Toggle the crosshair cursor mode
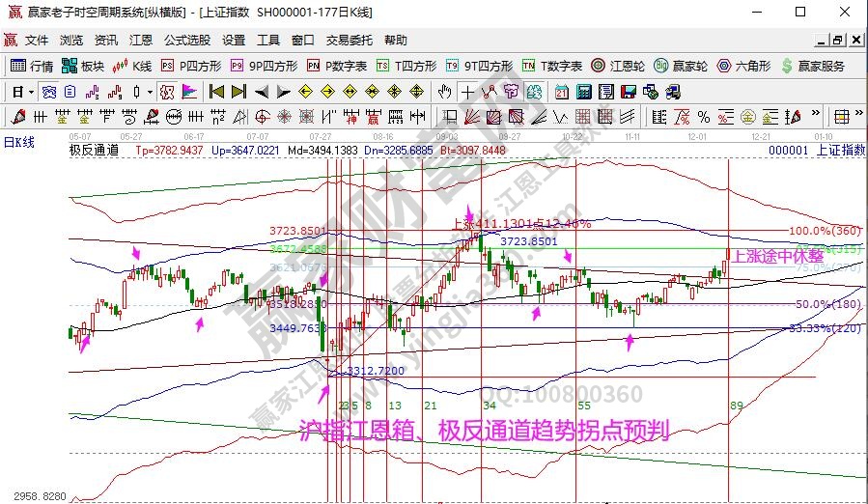 click(x=467, y=92)
